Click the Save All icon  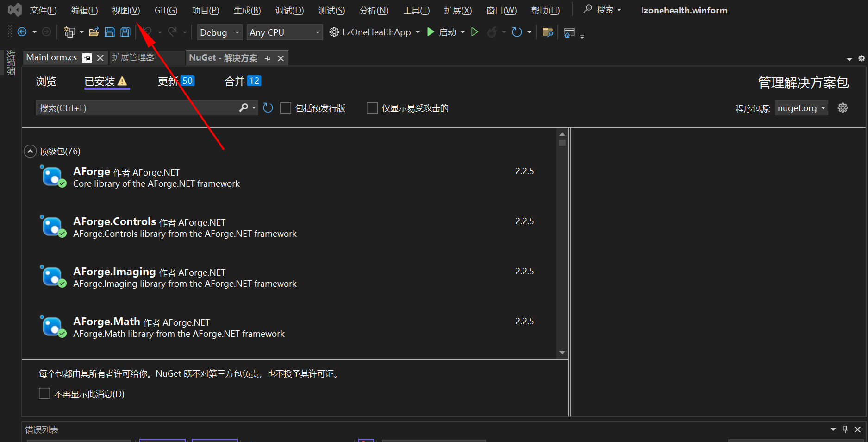tap(125, 32)
